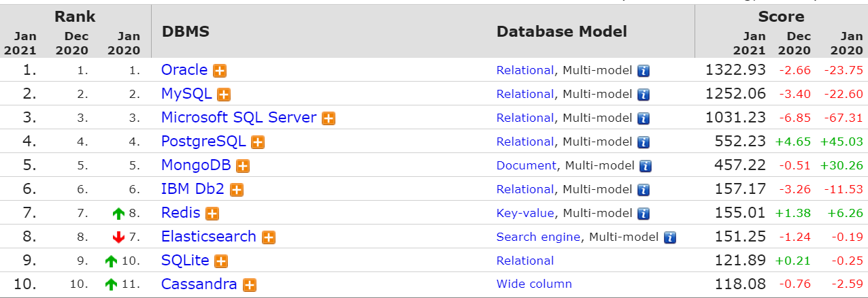Click the plus icon beside Microsoft SQL Server
Viewport: 868px width, 298px height.
coord(329,118)
